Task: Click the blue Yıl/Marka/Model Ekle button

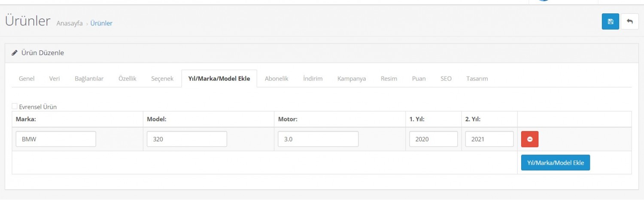Action: (555, 163)
